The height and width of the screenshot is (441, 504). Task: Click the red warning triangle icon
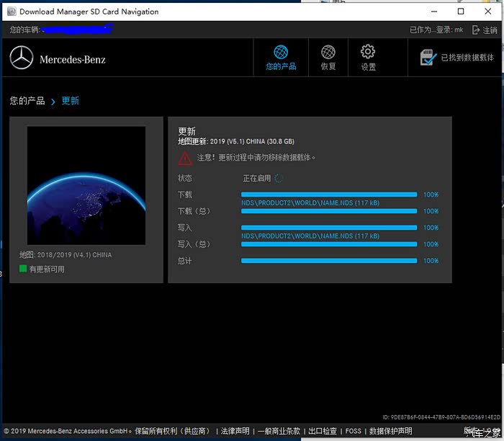point(185,158)
